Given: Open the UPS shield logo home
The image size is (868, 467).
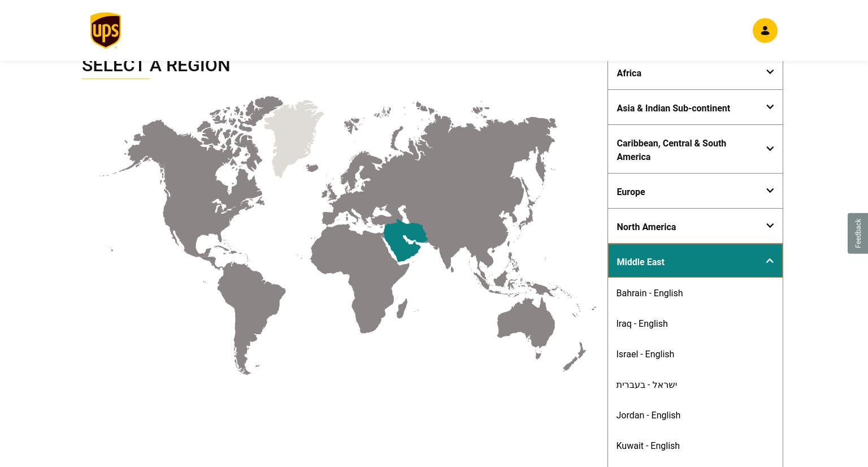Looking at the screenshot, I should tap(106, 31).
